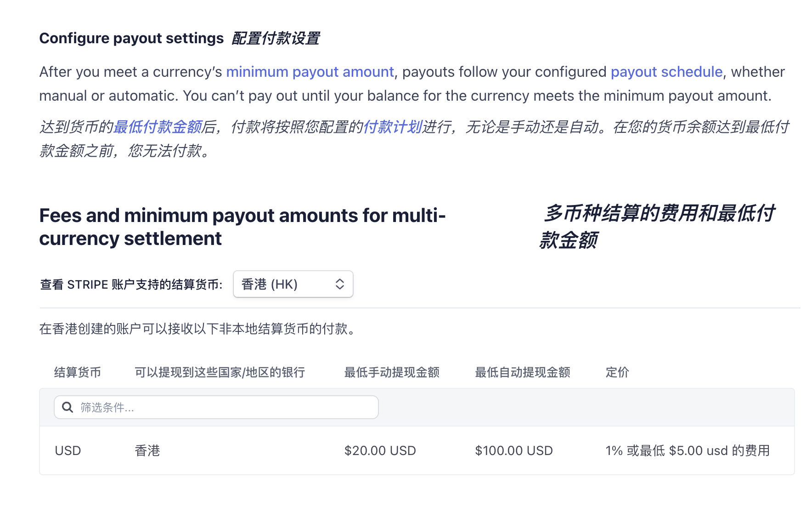The height and width of the screenshot is (512, 812).
Task: Click the 1% 或最低 $5.00 pricing cell
Action: (x=688, y=450)
